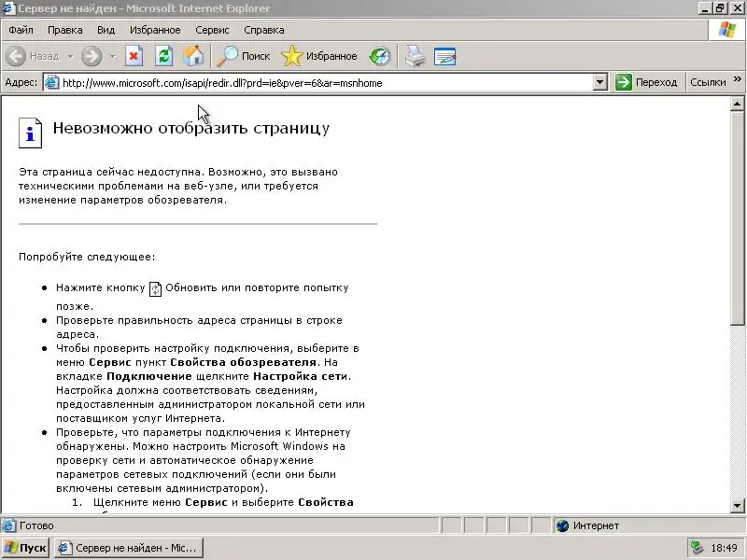Click the status bar page icon near Готово
The height and width of the screenshot is (560, 747).
tap(8, 525)
